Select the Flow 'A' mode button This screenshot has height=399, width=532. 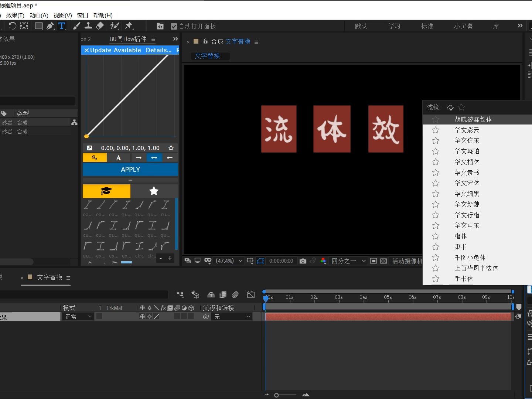[118, 158]
